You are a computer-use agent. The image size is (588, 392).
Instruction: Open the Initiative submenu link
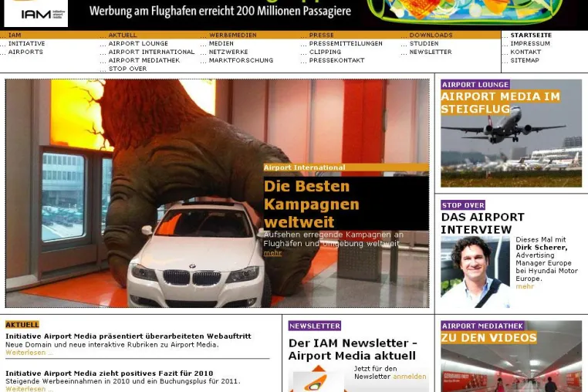coord(27,43)
